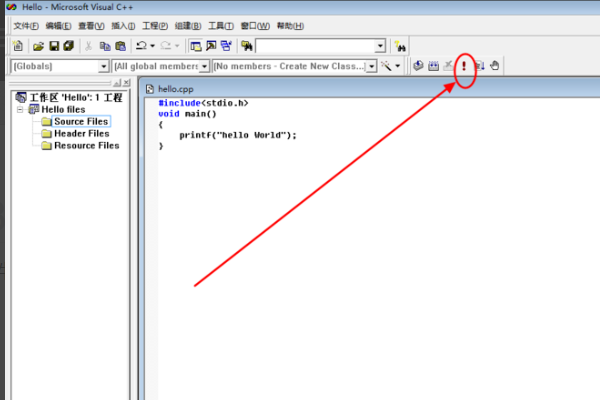Click the Stop Build icon
Viewport: 600px width, 400px height.
pyautogui.click(x=448, y=66)
